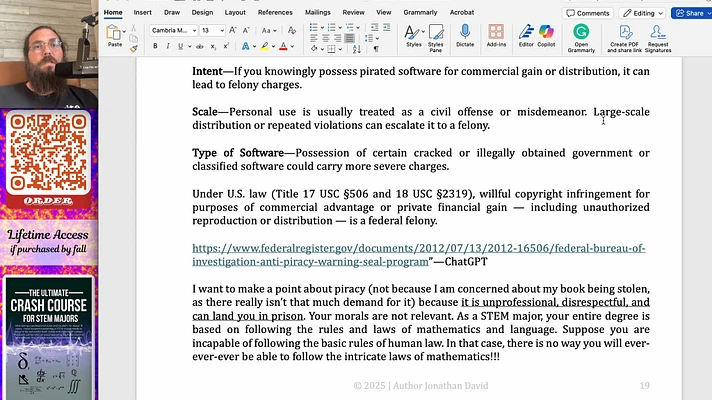This screenshot has width=712, height=400.
Task: Select the Format Painter brush
Action: [134, 48]
